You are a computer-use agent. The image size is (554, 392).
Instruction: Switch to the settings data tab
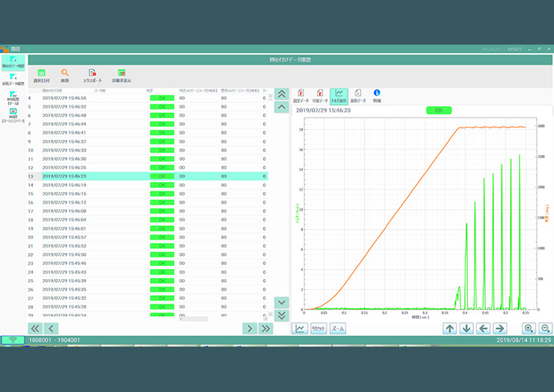(301, 95)
